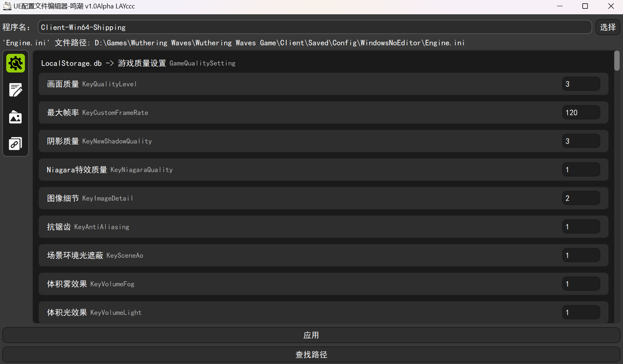The image size is (623, 364).
Task: Edit the KeyAntiAliasing value field
Action: click(581, 226)
